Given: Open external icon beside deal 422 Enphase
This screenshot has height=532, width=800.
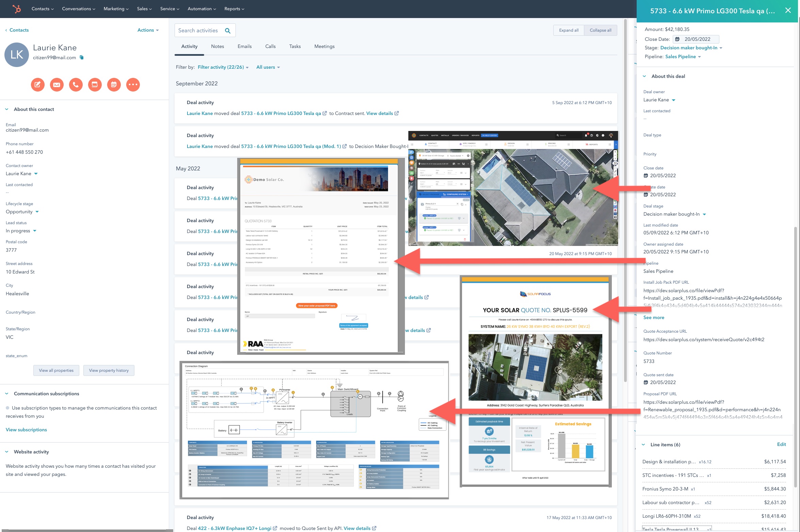Looking at the screenshot, I should click(275, 528).
